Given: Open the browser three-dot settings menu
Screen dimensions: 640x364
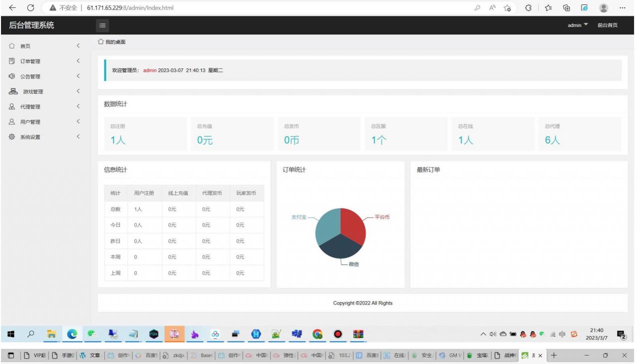Looking at the screenshot, I should coord(622,7).
